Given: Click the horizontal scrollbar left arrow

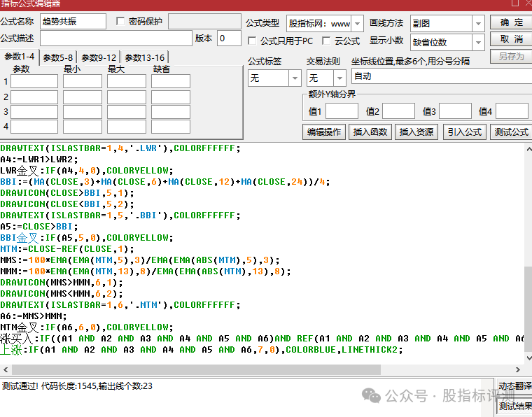Looking at the screenshot, I should pos(6,369).
